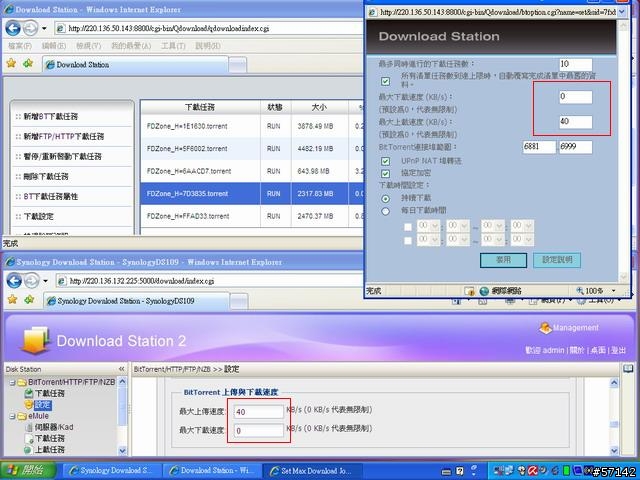Image resolution: width=640 pixels, height=480 pixels.
Task: Click the popup blocker icon in popup status bar
Action: [469, 291]
